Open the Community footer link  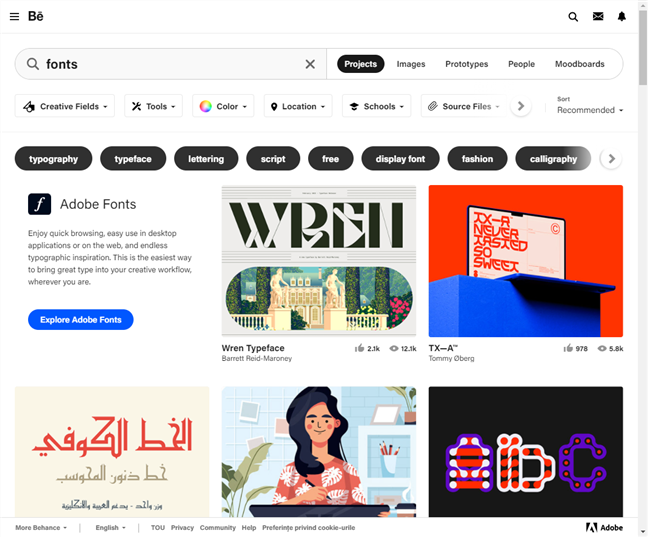pyautogui.click(x=218, y=527)
